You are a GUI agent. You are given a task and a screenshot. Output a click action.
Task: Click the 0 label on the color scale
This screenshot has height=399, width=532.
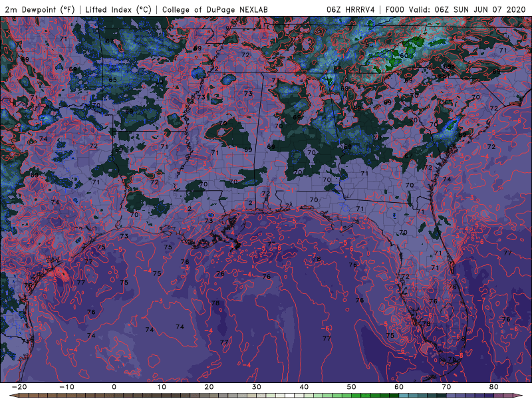point(114,387)
